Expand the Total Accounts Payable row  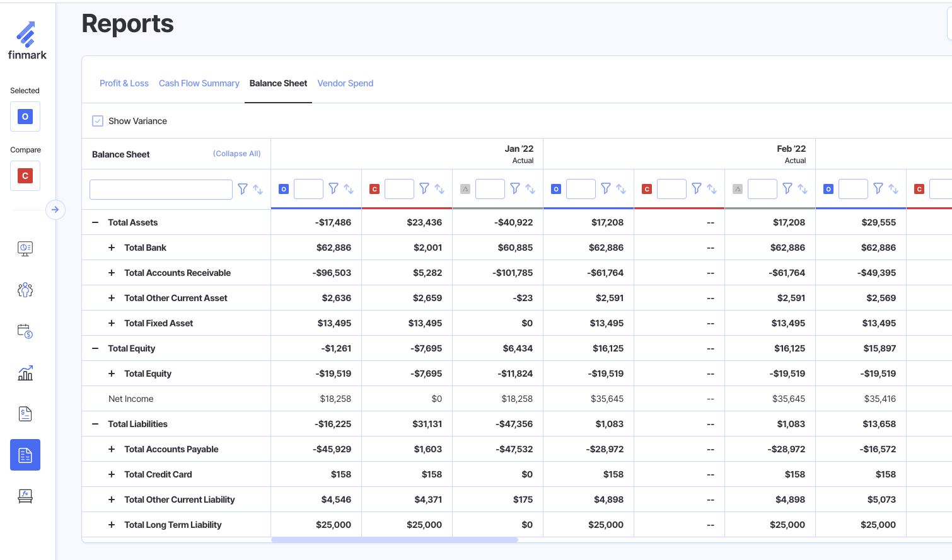(112, 449)
